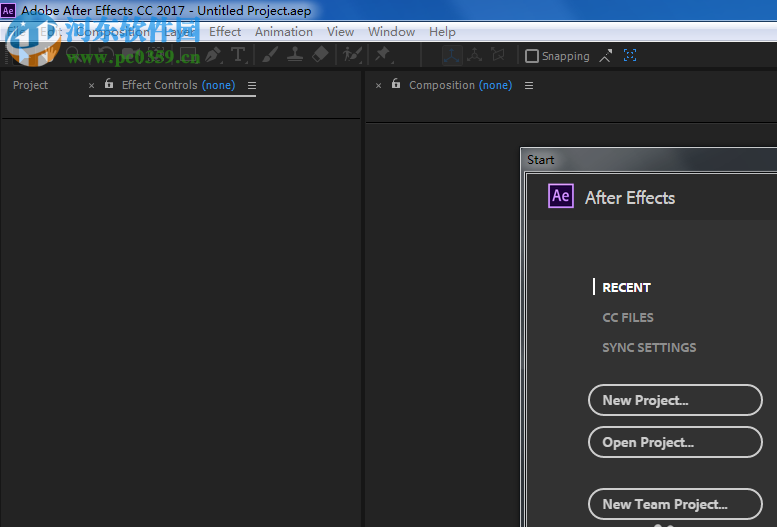Select the Clone Stamp tool

click(x=295, y=55)
